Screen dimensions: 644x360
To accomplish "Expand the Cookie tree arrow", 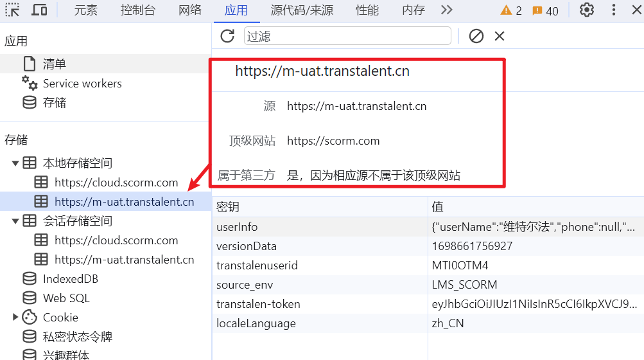I will coord(15,317).
